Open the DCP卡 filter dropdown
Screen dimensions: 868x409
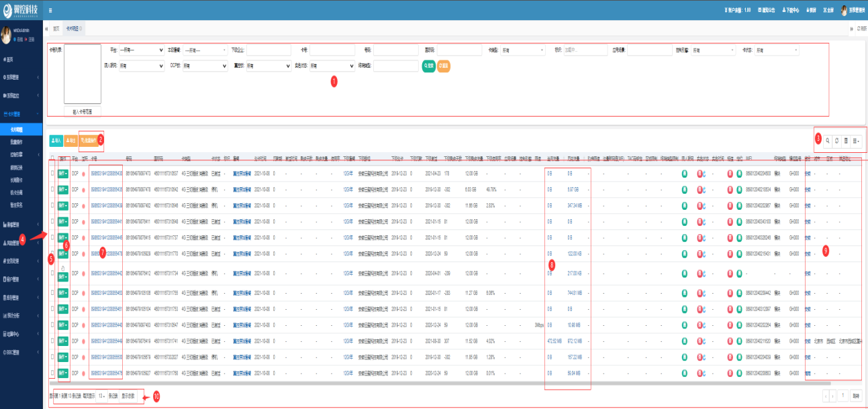205,66
